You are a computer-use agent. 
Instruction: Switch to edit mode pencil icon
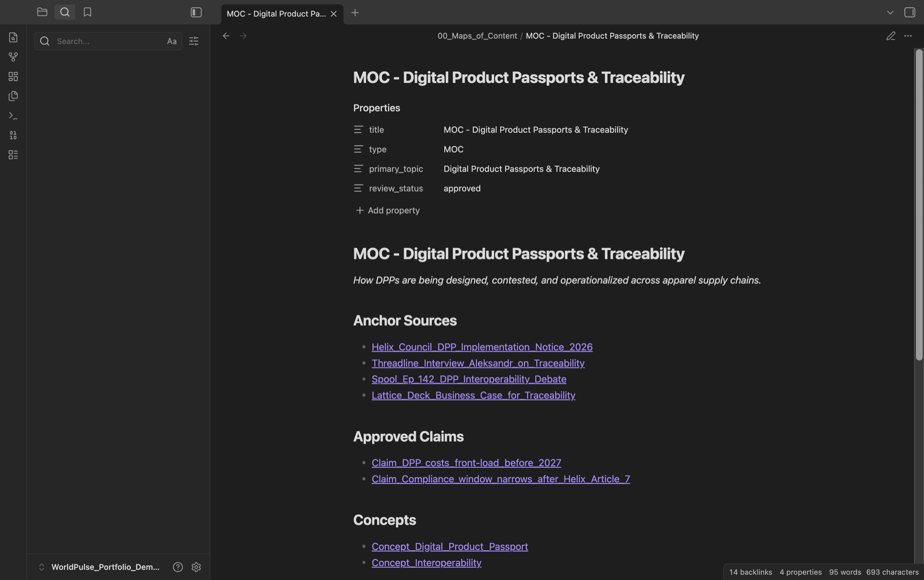coord(890,36)
